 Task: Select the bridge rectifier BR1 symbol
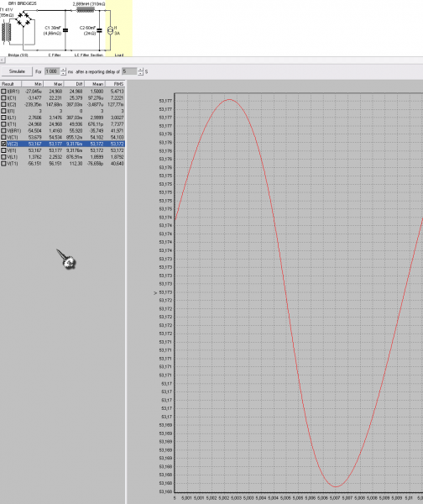[23, 19]
